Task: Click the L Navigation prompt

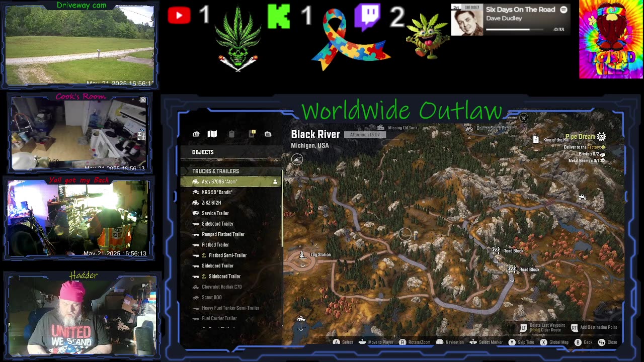Action: pyautogui.click(x=450, y=342)
